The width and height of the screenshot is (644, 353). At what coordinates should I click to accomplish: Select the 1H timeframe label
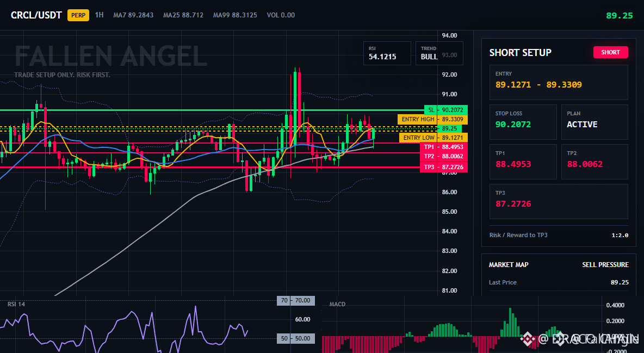coord(99,15)
